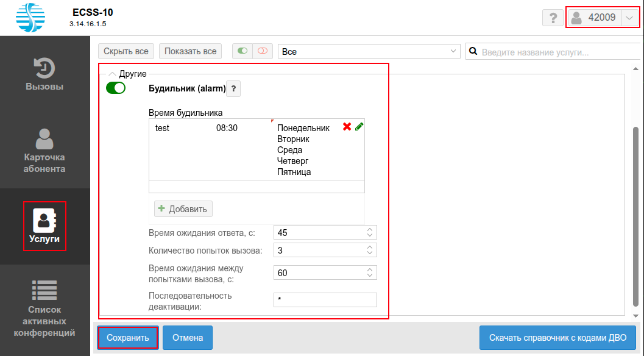Filter services by the green enabled toggle
The height and width of the screenshot is (356, 644).
[242, 51]
